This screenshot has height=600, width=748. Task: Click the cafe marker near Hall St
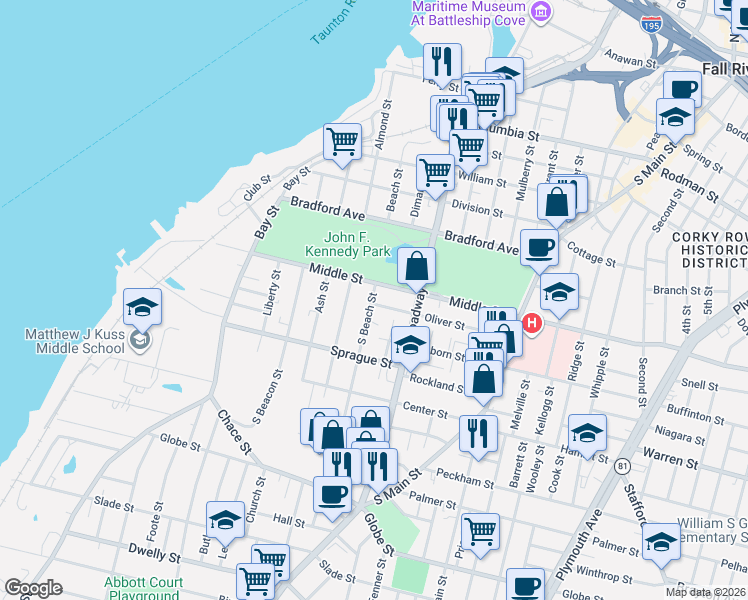tap(332, 495)
